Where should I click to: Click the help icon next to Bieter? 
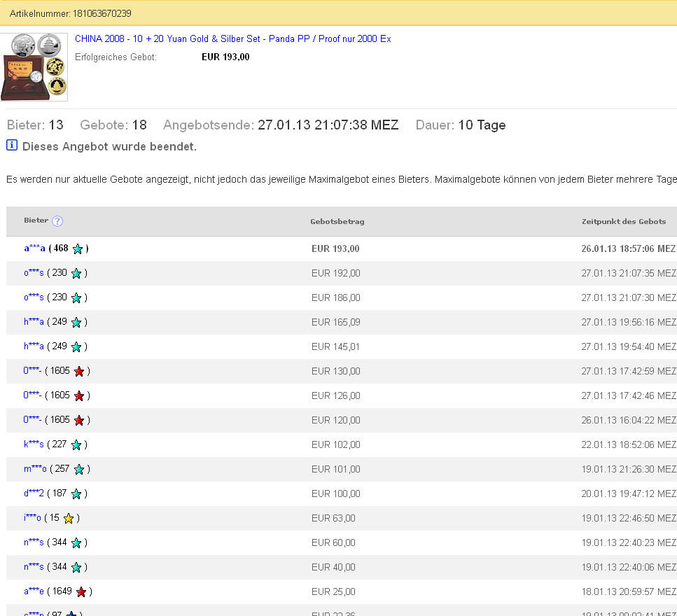(x=57, y=221)
